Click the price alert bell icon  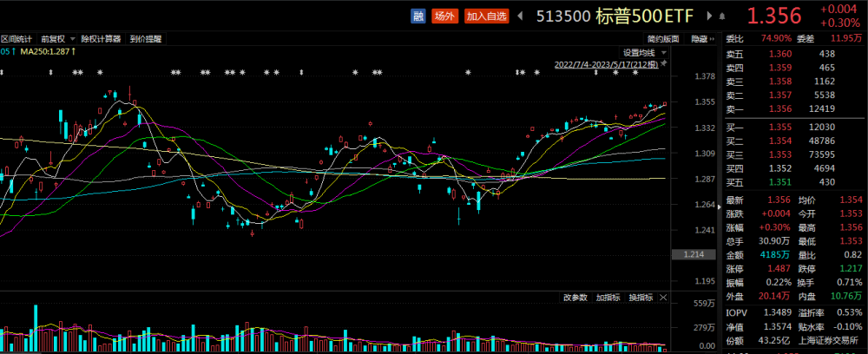[720, 16]
